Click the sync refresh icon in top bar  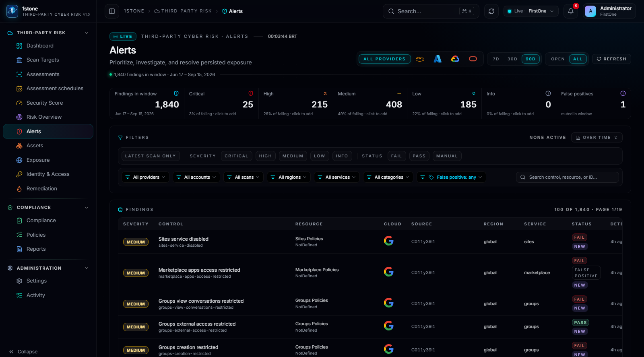click(x=491, y=11)
